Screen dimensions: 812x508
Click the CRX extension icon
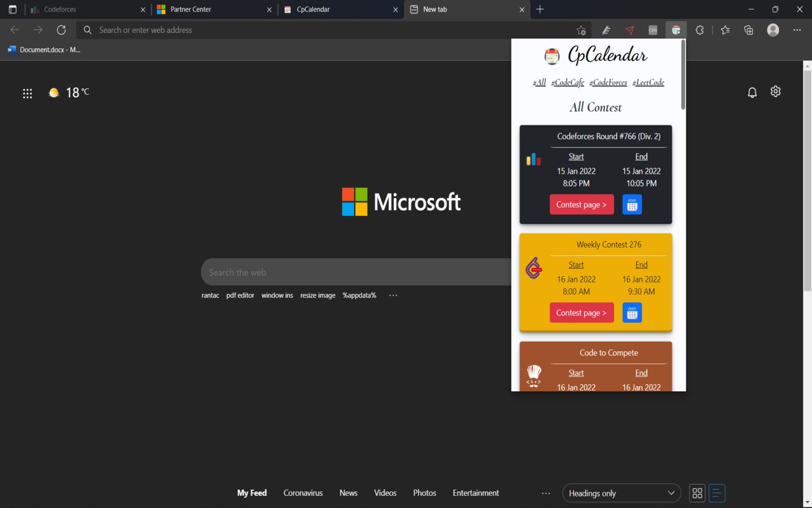pos(653,30)
